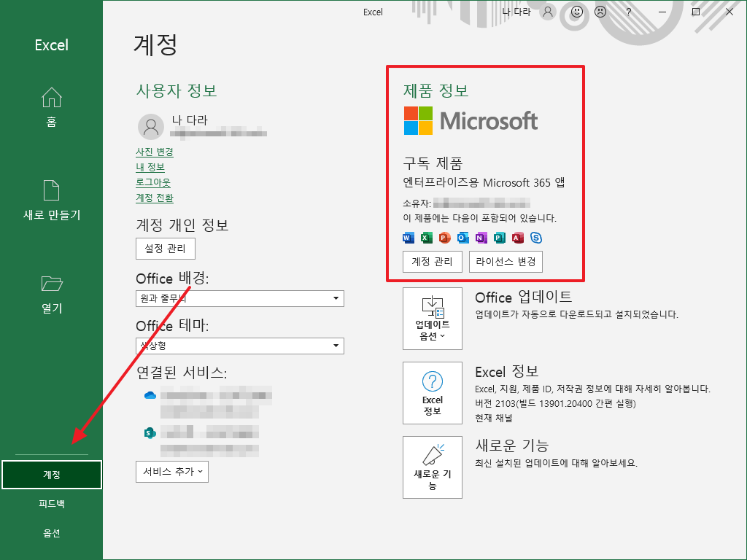Maximize the Excel window
The width and height of the screenshot is (747, 560).
696,12
